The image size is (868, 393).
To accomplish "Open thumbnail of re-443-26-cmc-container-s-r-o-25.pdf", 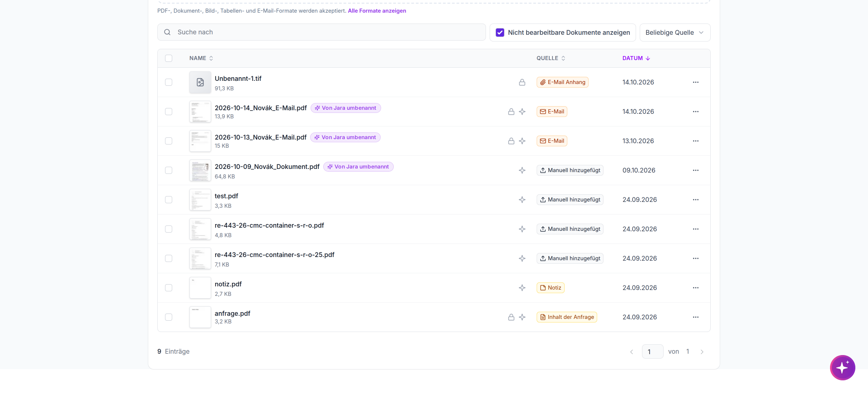I will coord(200,258).
